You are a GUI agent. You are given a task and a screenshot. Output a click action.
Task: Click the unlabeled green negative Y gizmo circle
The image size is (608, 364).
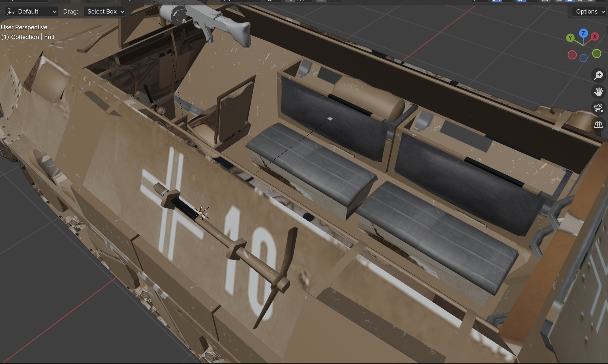coord(597,53)
